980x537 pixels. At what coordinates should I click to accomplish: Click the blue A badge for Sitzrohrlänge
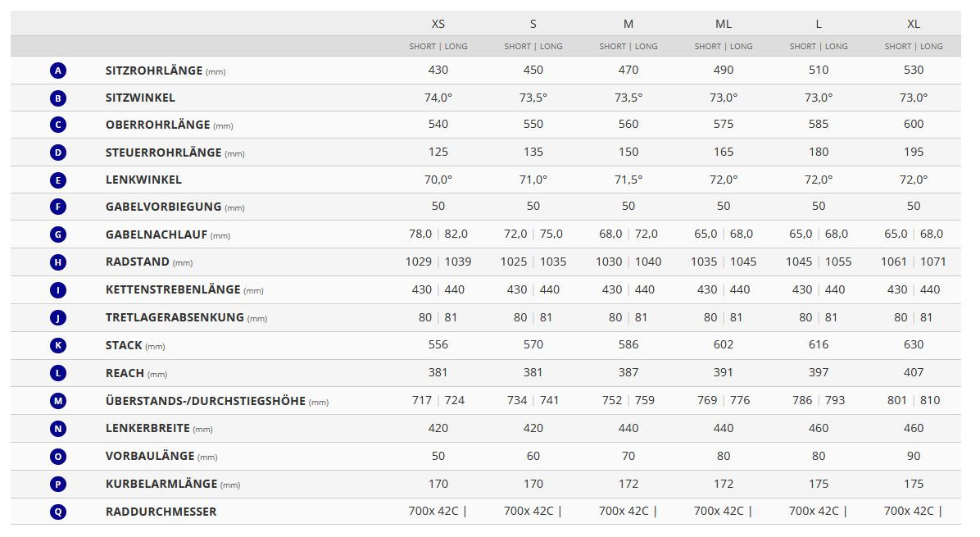57,71
